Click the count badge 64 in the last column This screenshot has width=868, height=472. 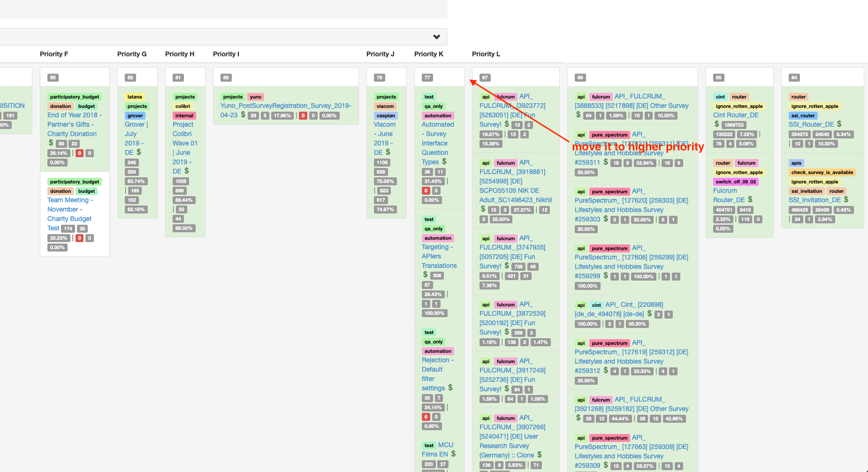click(794, 77)
